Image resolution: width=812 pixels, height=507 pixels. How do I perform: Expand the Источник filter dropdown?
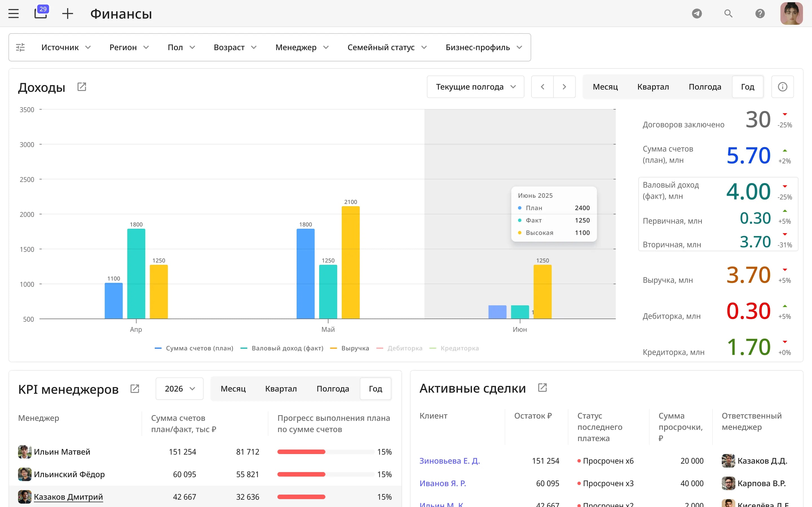coord(66,47)
